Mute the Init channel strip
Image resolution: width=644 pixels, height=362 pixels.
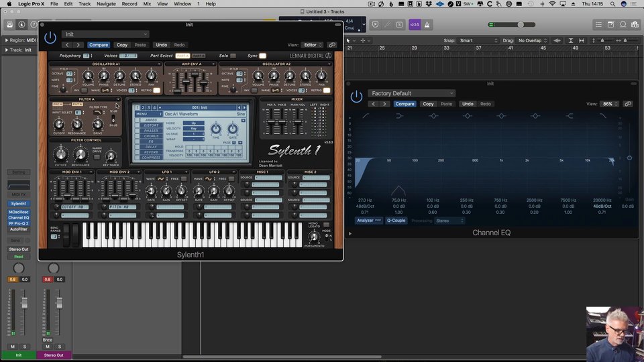click(x=13, y=347)
